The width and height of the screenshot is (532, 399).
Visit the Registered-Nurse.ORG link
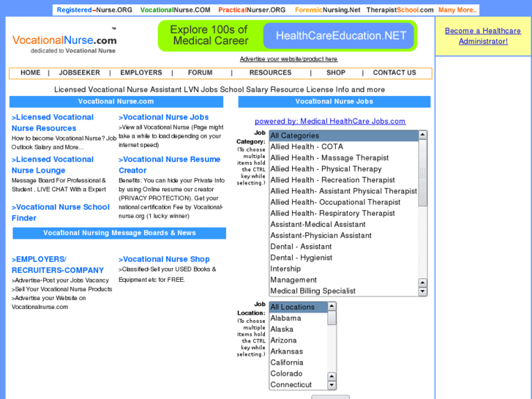[x=94, y=10]
